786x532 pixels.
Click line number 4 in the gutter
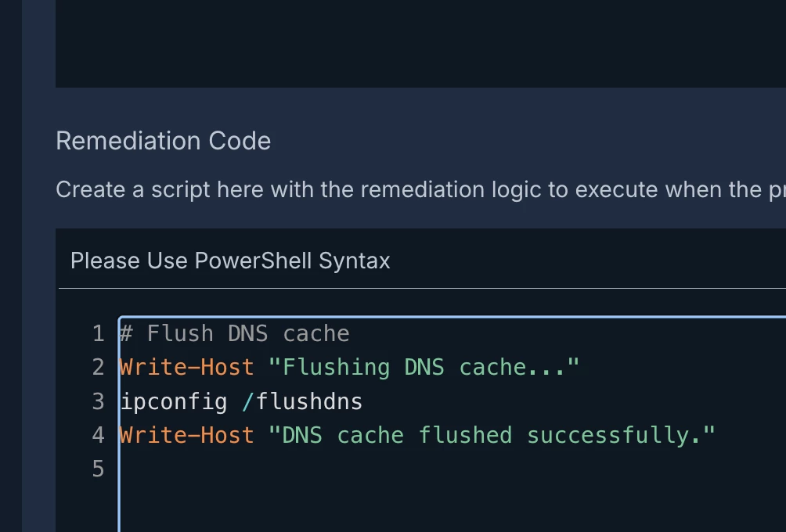click(x=99, y=435)
